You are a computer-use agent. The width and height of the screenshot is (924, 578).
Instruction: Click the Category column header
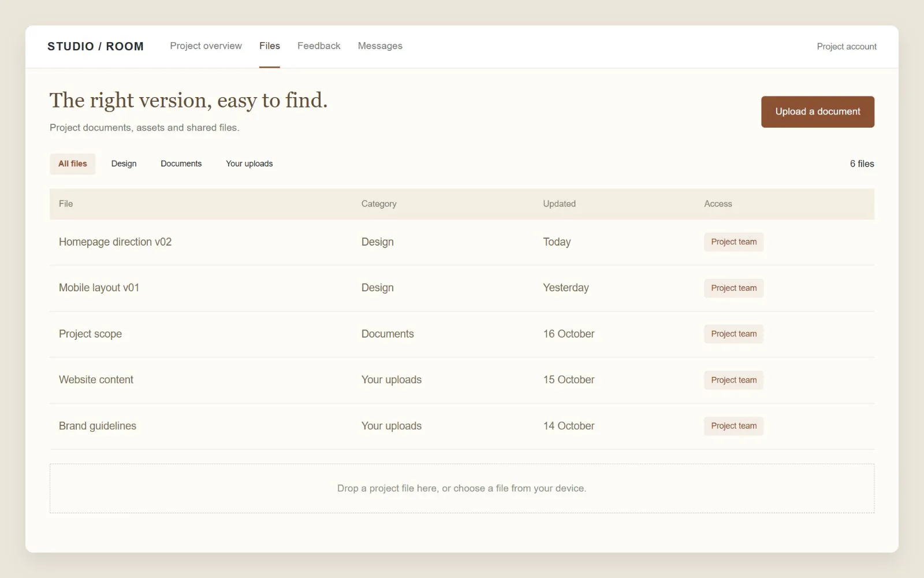[x=379, y=203]
